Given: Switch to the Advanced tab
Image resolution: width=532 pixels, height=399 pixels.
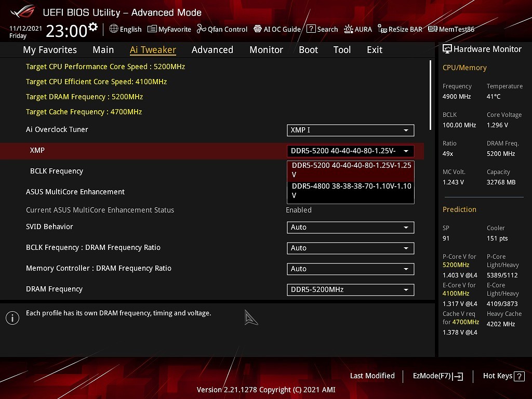Looking at the screenshot, I should click(212, 50).
